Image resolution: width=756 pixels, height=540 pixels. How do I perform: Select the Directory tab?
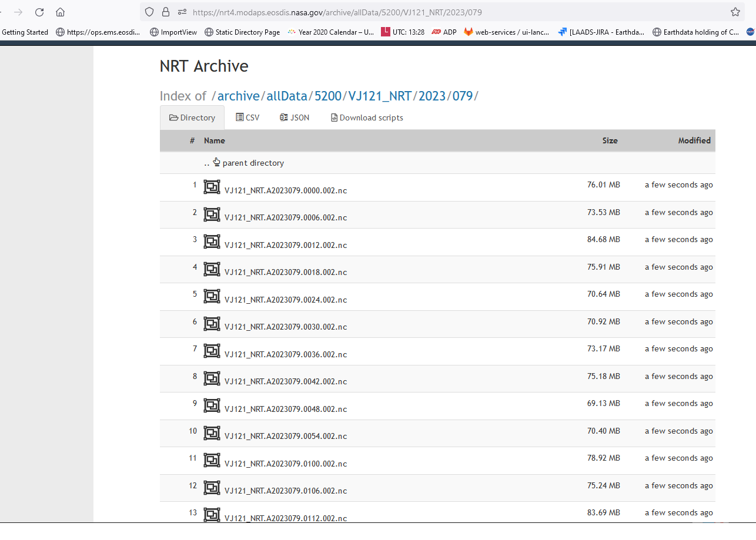(x=192, y=118)
